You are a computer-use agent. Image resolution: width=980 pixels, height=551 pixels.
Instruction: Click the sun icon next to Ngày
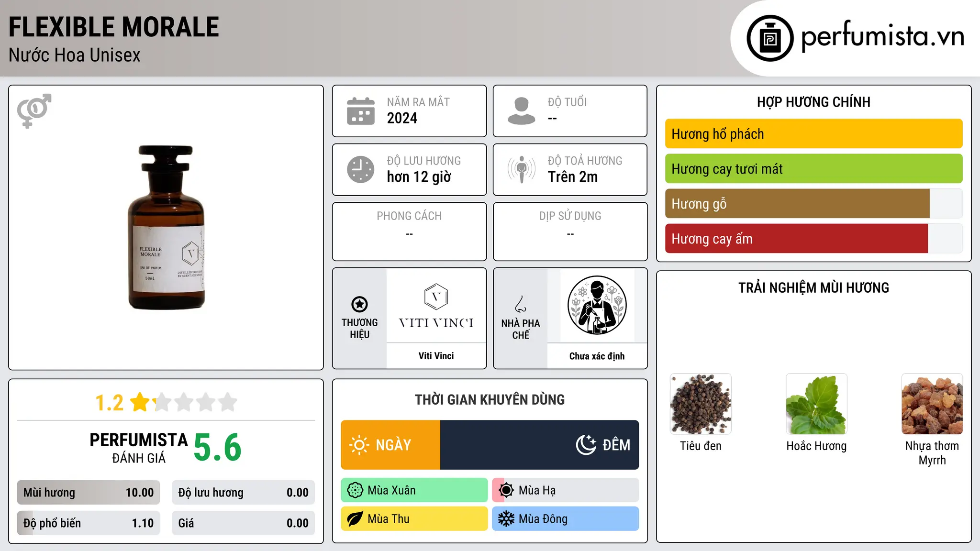pos(359,445)
